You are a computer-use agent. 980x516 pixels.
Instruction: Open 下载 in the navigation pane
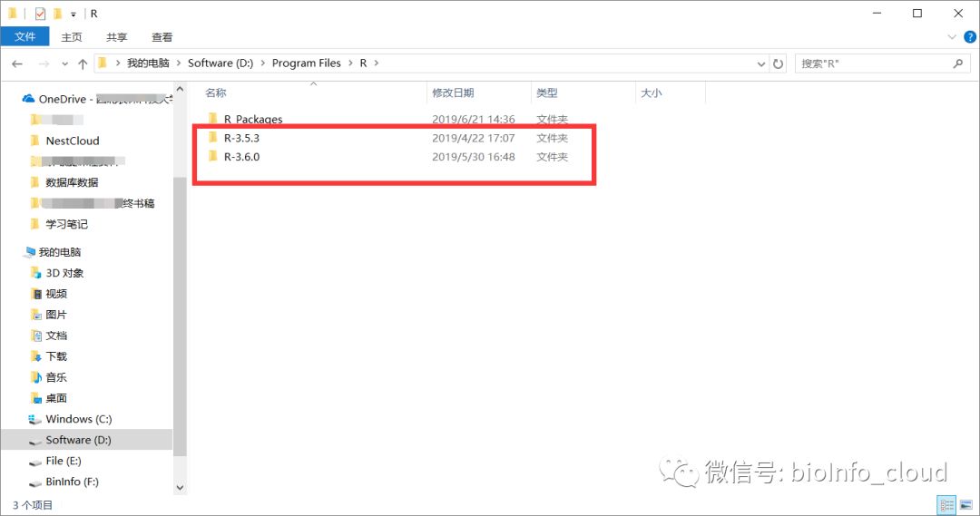[x=56, y=356]
